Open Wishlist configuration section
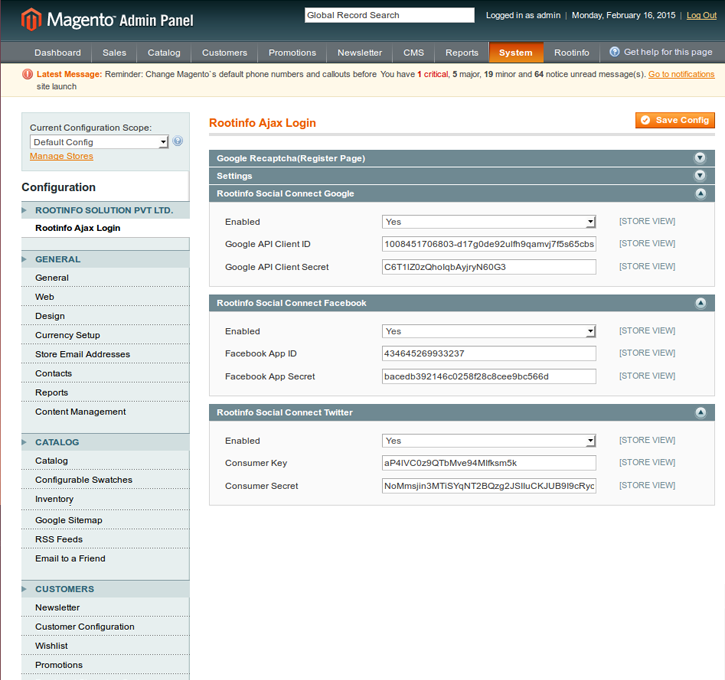The image size is (725, 680). (105, 646)
